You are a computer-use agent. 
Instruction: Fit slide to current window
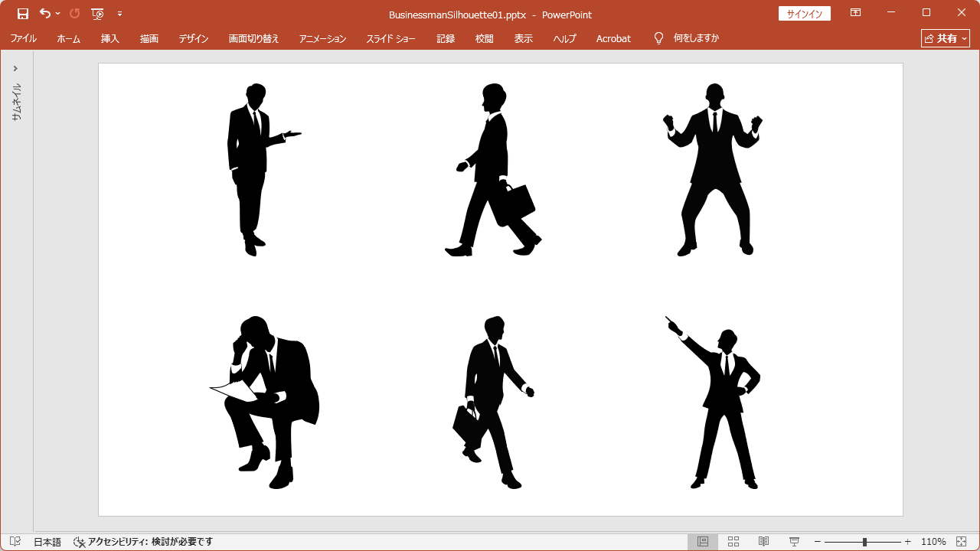click(962, 542)
